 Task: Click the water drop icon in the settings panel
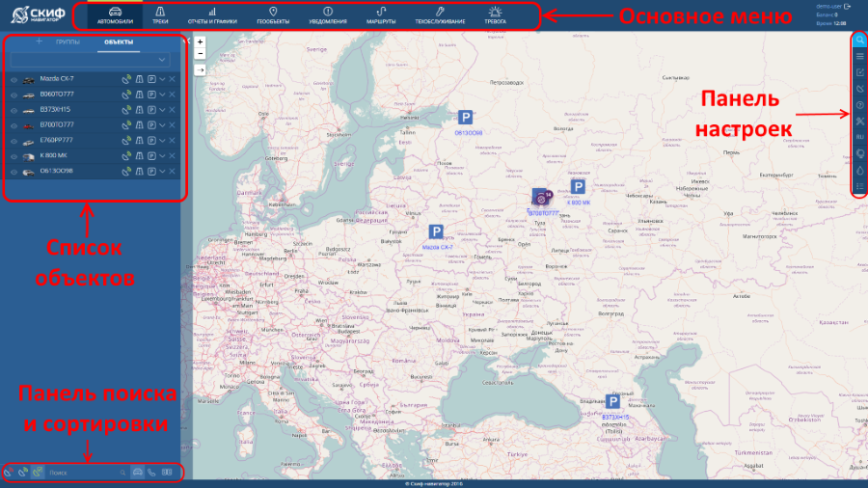pos(859,171)
